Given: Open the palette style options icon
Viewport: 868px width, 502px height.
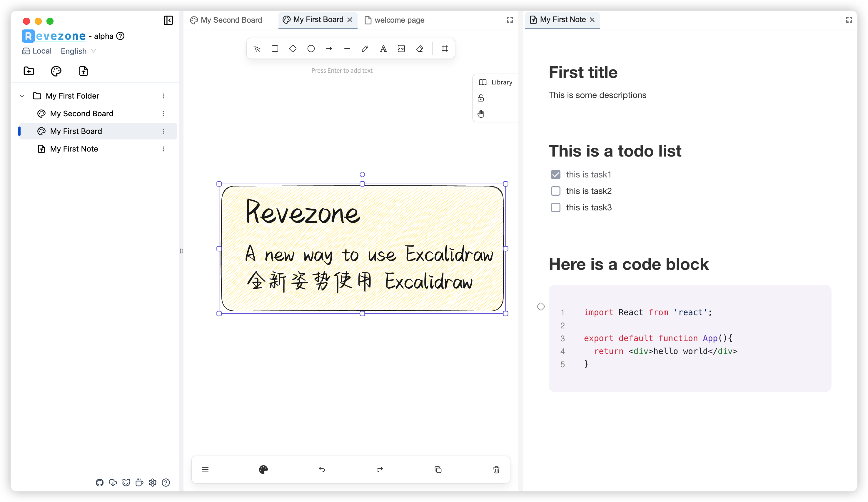Looking at the screenshot, I should click(x=263, y=470).
